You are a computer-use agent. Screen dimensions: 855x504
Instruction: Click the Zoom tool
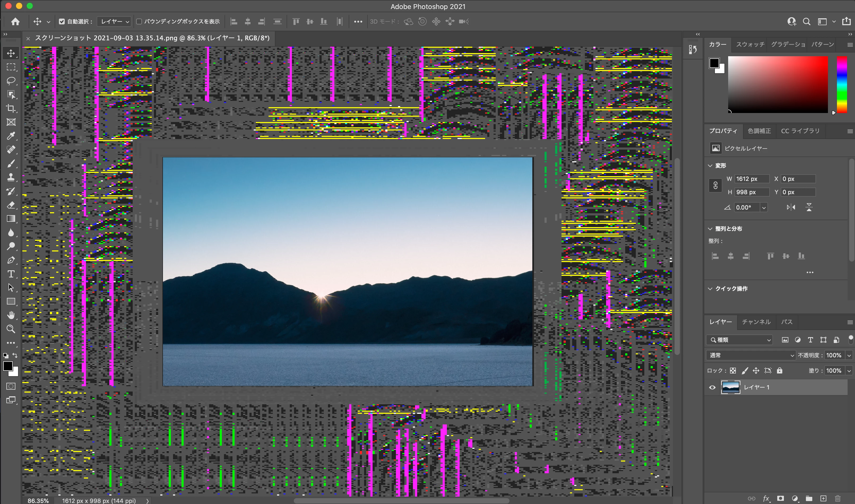(x=11, y=329)
